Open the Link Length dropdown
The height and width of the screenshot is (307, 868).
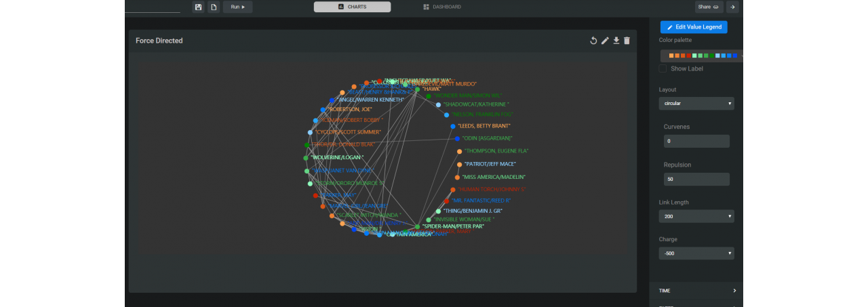click(x=696, y=216)
